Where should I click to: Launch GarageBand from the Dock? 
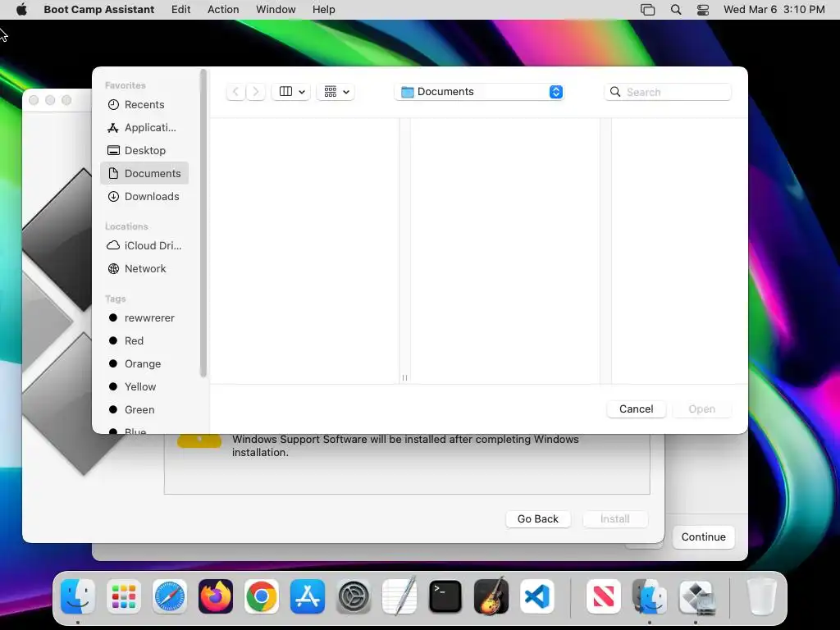pyautogui.click(x=491, y=596)
